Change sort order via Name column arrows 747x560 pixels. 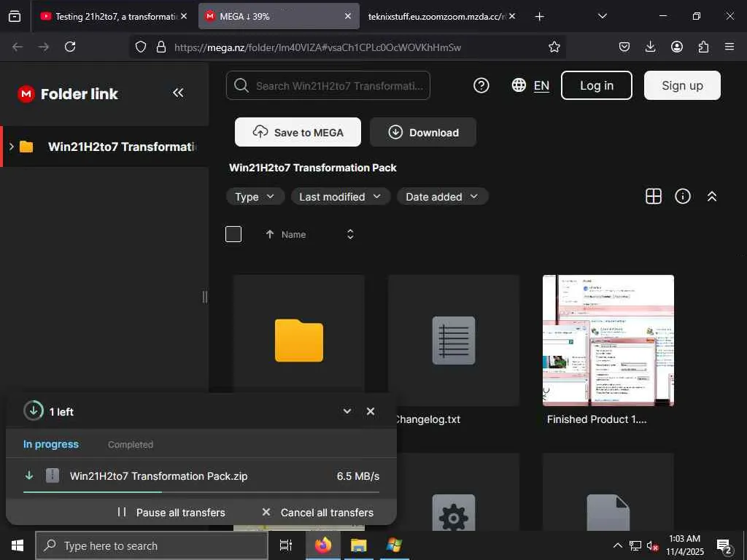[x=350, y=234]
